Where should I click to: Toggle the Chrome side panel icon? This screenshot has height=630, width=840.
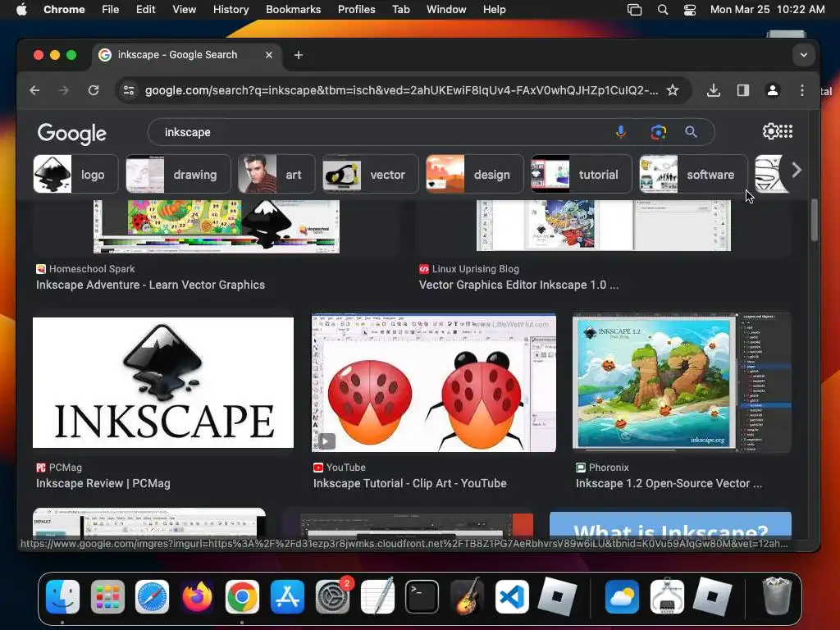743,90
